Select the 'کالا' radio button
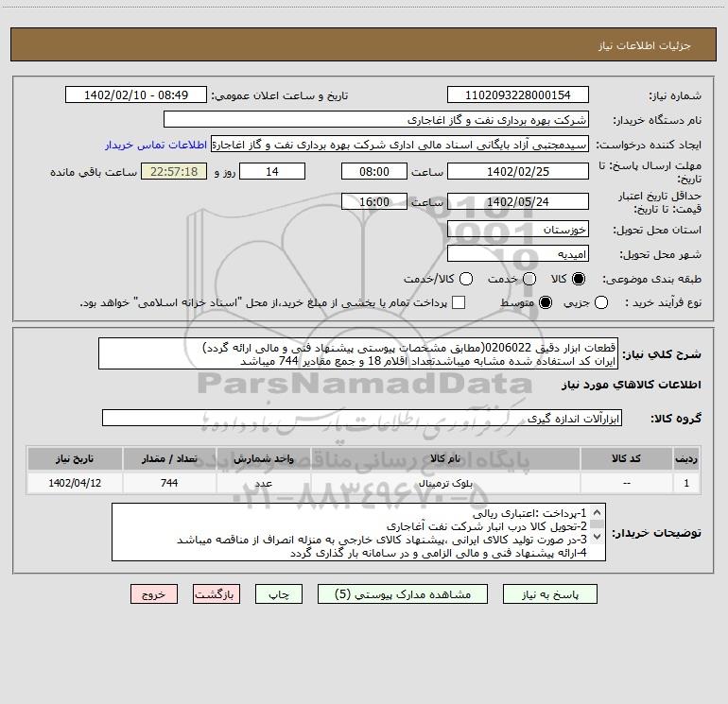The height and width of the screenshot is (704, 728). [x=579, y=279]
